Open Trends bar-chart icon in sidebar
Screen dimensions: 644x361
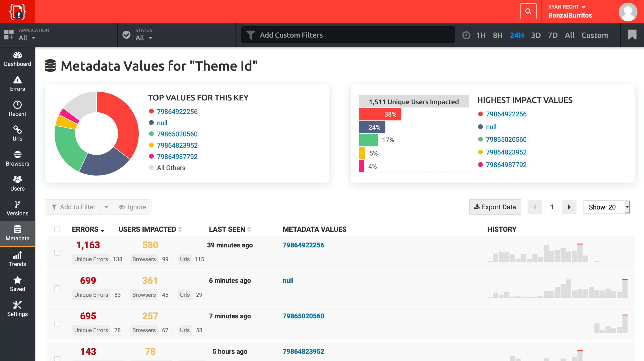tap(17, 255)
